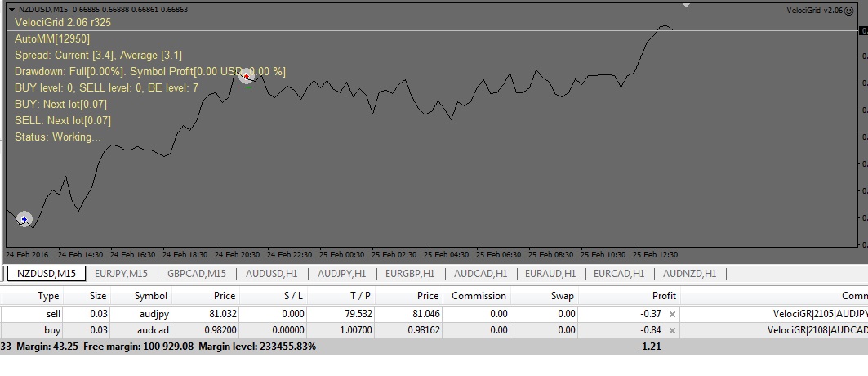Click the 25 Feb 00:30 time axis label
This screenshot has width=868, height=376.
[342, 255]
